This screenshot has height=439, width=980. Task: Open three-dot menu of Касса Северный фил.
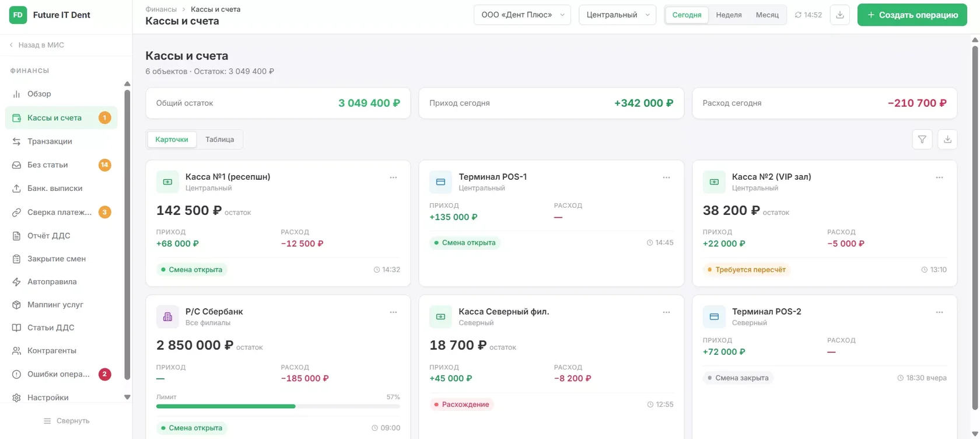tap(666, 312)
